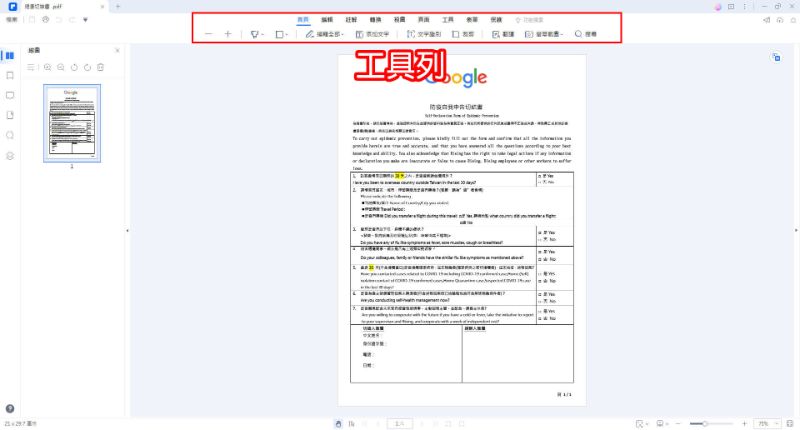Screen dimensions: 800x430
Task: Switch to the 轉換 (Convert) tab
Action: (376, 19)
